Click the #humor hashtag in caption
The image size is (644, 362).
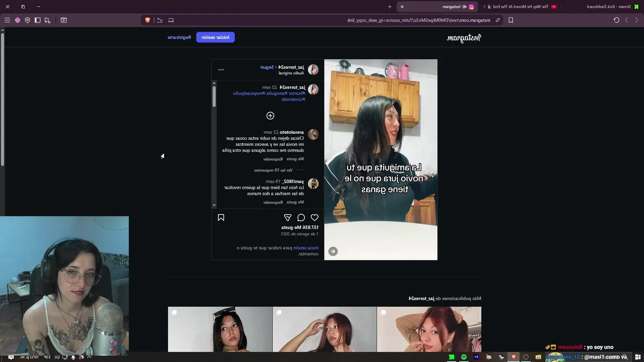point(296,94)
